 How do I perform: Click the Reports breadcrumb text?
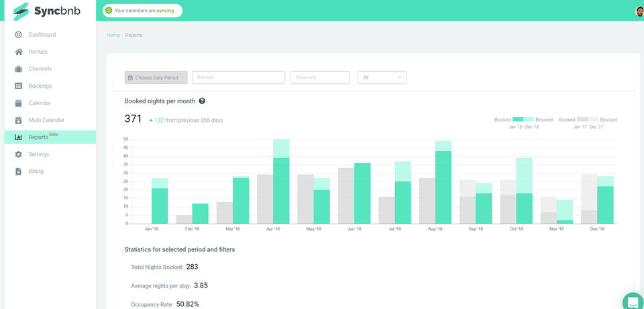[134, 36]
